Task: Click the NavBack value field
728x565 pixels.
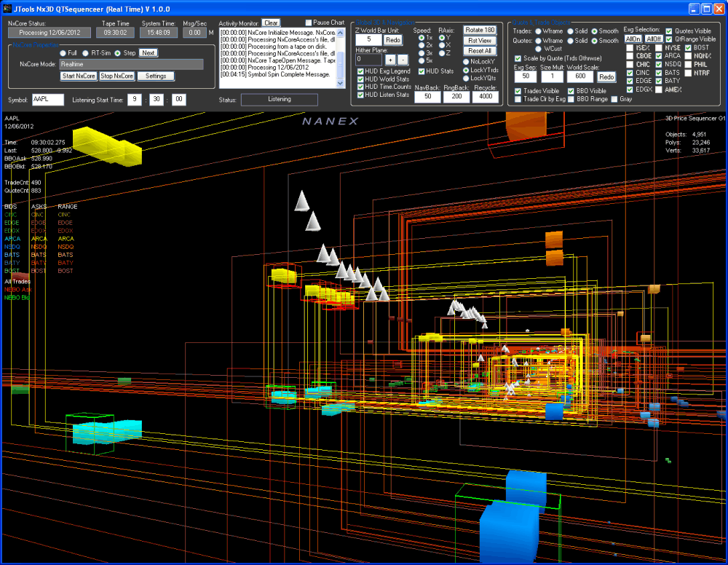Action: 427,97
